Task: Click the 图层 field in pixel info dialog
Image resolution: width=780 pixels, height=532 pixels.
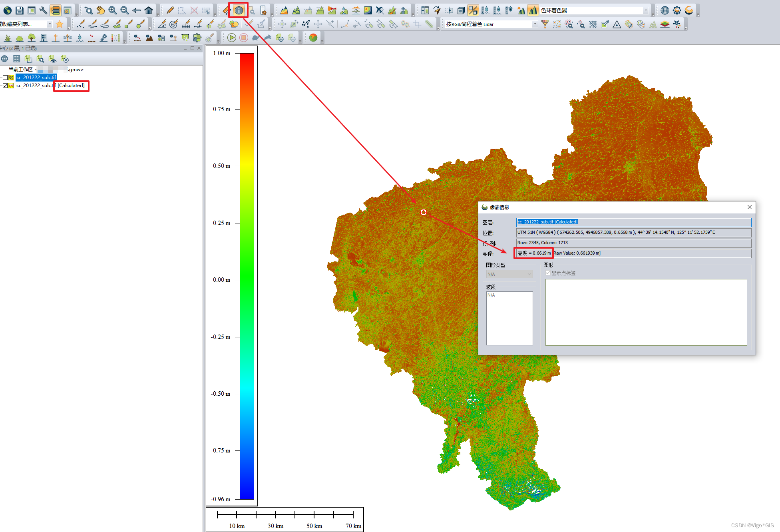Action: [633, 222]
